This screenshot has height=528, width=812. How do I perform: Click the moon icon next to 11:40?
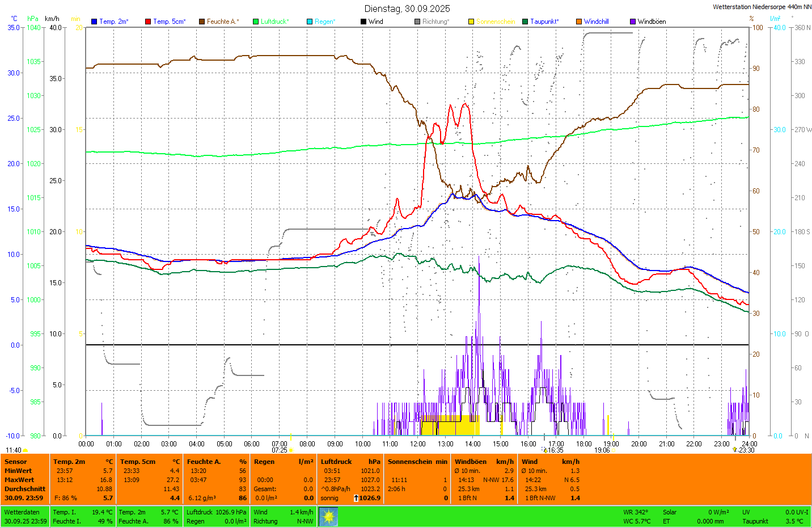tap(26, 450)
